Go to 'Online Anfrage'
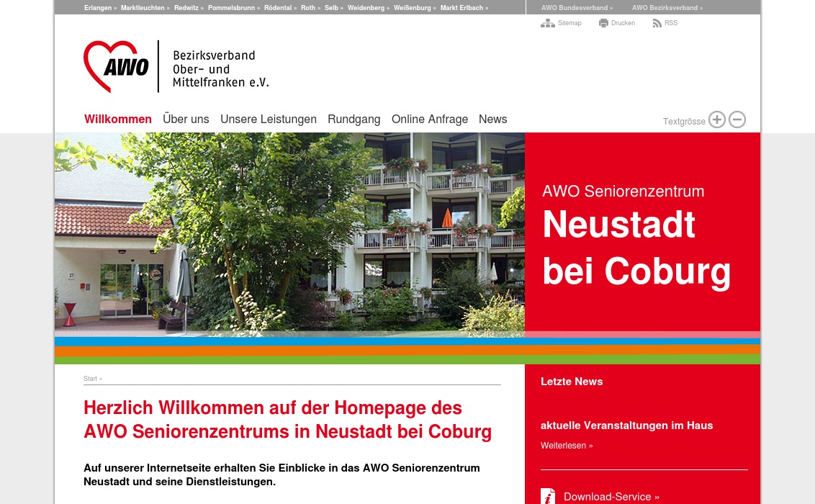Screen dimensions: 815x504 [430, 120]
